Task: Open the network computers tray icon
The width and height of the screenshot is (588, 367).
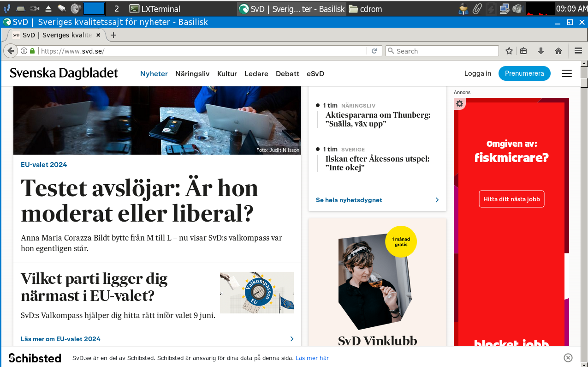Action: [505, 9]
